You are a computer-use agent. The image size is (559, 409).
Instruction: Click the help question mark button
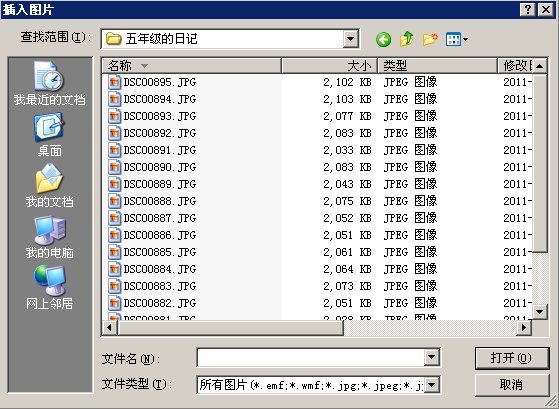click(528, 9)
